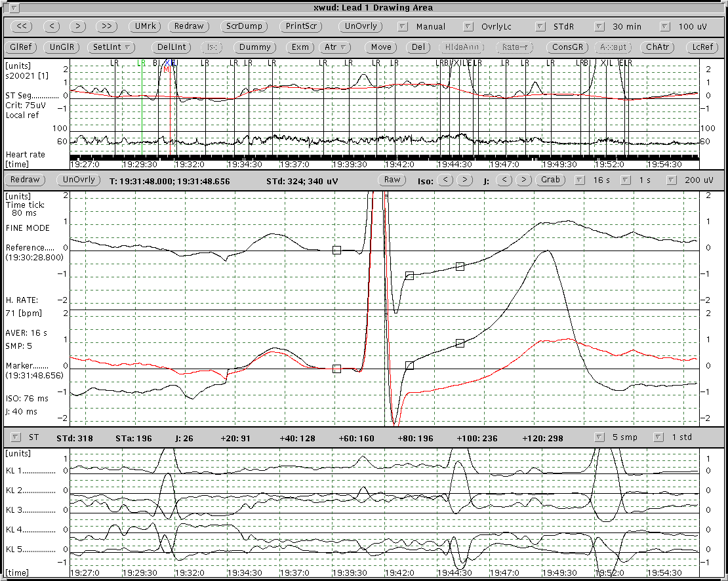Jump back with the double-left arrow button

(x=22, y=27)
